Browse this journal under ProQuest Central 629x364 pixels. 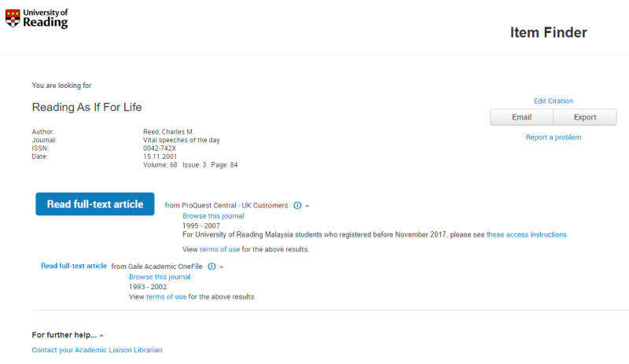click(x=213, y=216)
